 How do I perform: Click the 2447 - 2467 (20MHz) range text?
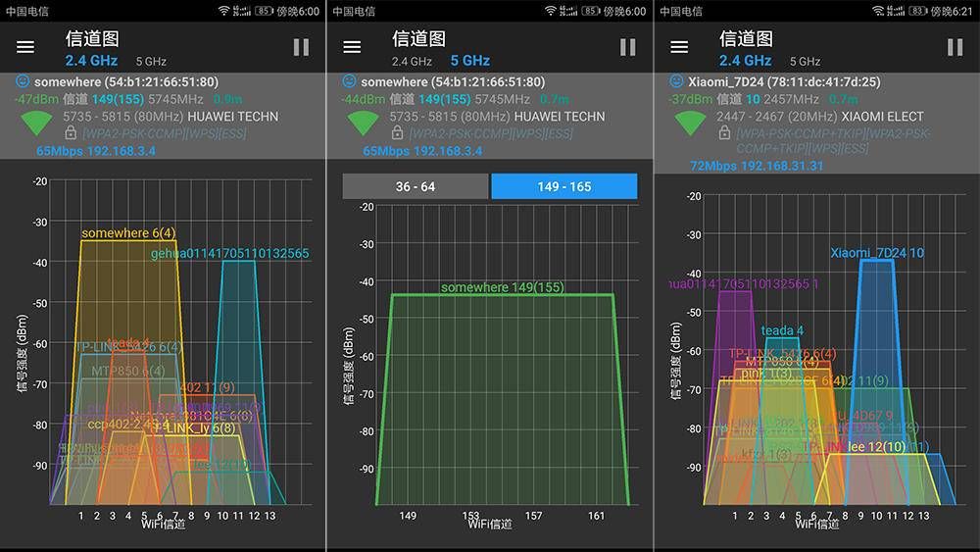tap(777, 117)
